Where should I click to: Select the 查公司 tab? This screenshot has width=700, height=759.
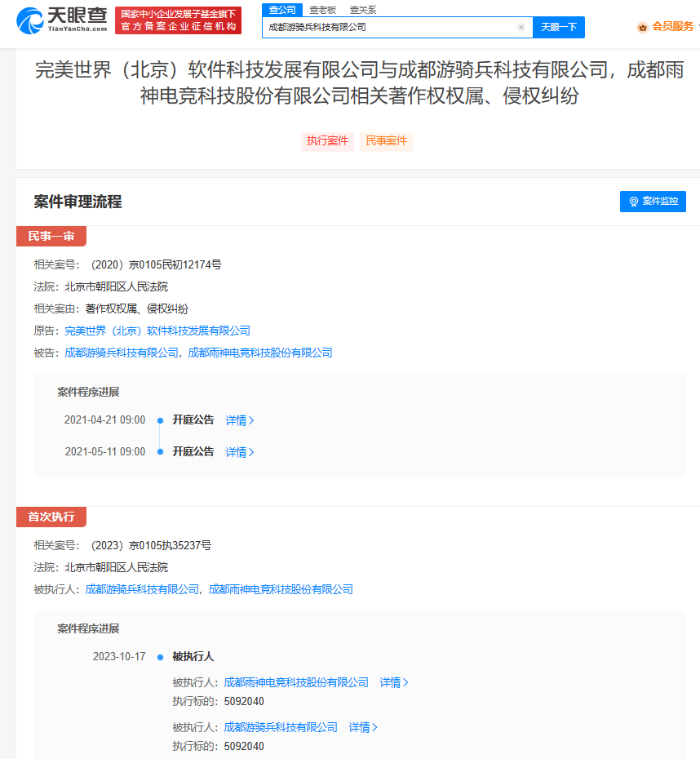point(282,10)
